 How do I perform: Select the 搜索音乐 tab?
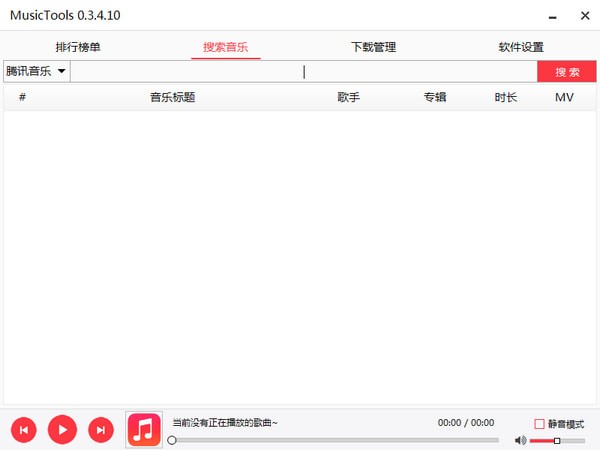225,47
